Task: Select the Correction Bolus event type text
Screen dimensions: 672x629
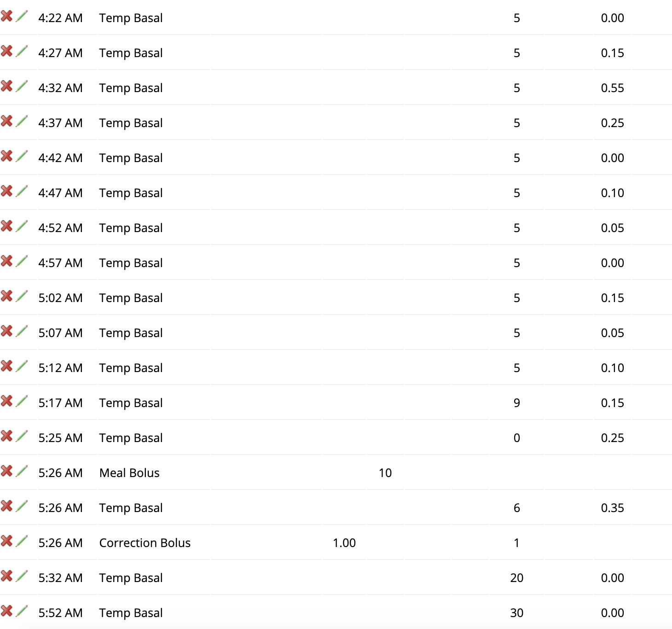Action: [145, 543]
